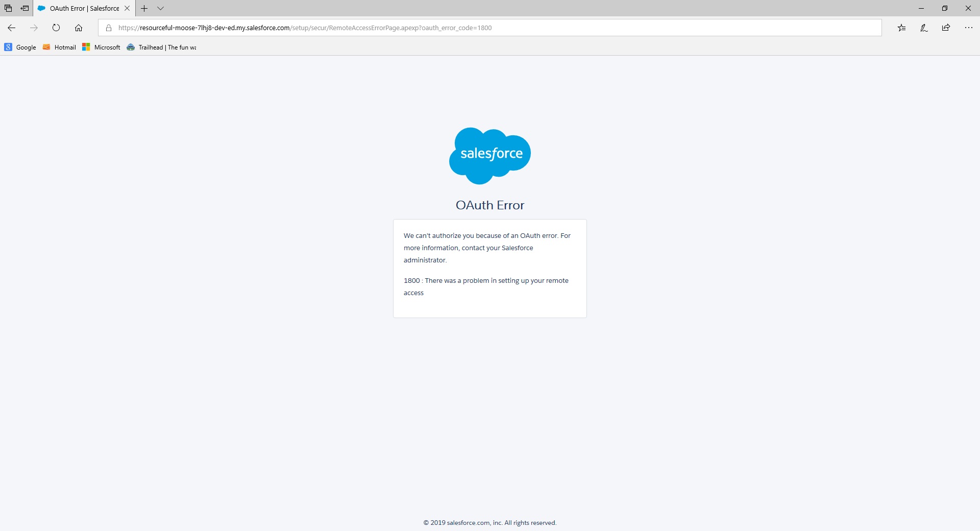Click the 1800 remote access error text
Viewport: 980px width, 531px height.
(x=486, y=286)
